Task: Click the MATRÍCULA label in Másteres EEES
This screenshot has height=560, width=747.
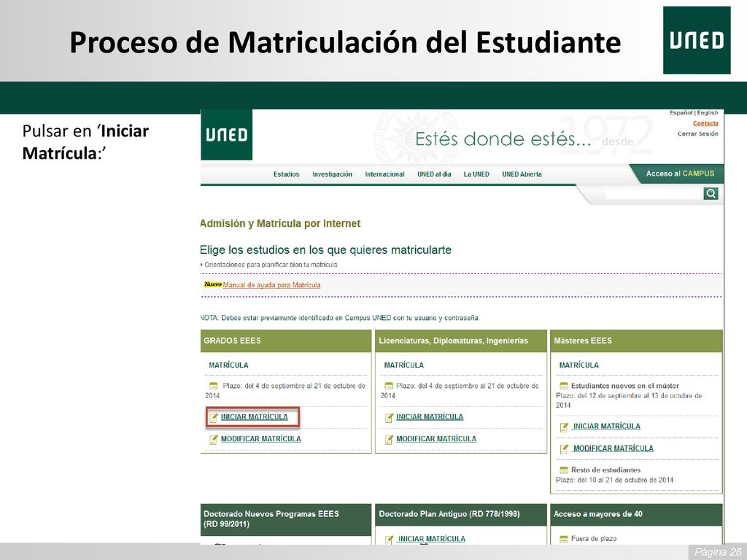Action: 578,365
